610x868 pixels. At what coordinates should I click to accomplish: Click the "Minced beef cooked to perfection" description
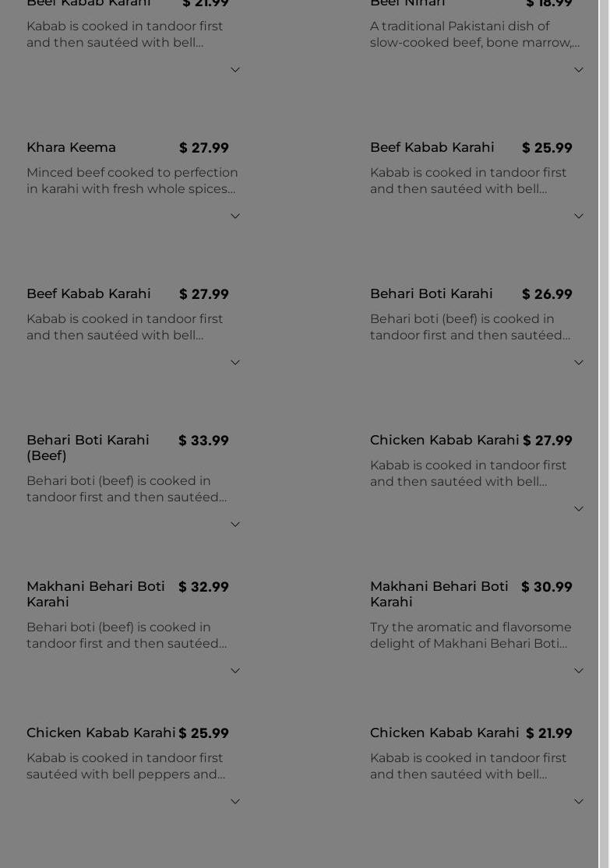click(132, 181)
